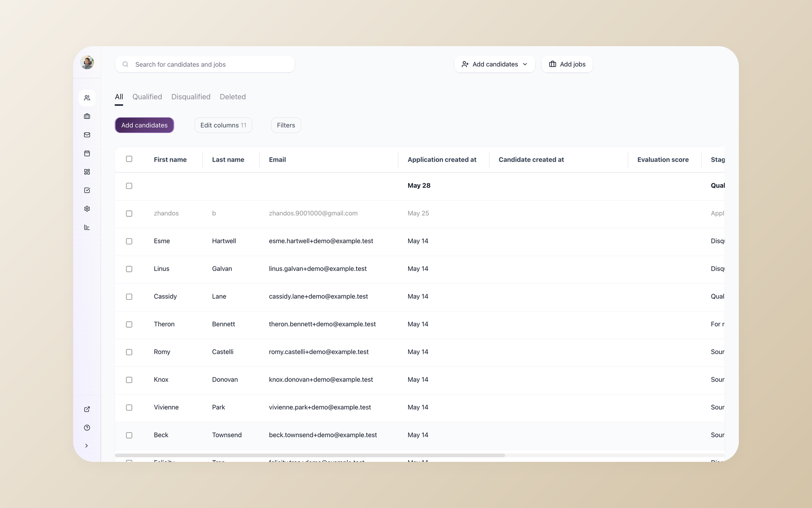Click the briefcase icon on Add jobs
The width and height of the screenshot is (812, 508).
pyautogui.click(x=553, y=64)
